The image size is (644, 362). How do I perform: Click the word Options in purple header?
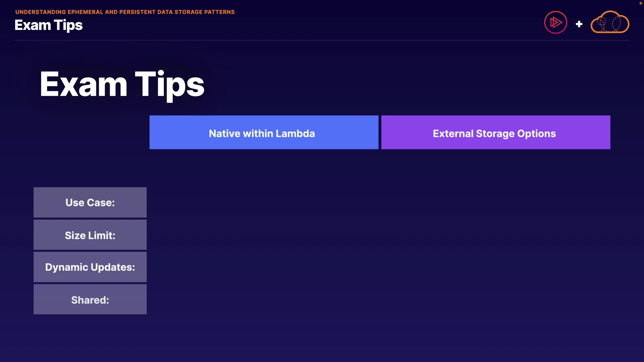click(x=536, y=134)
